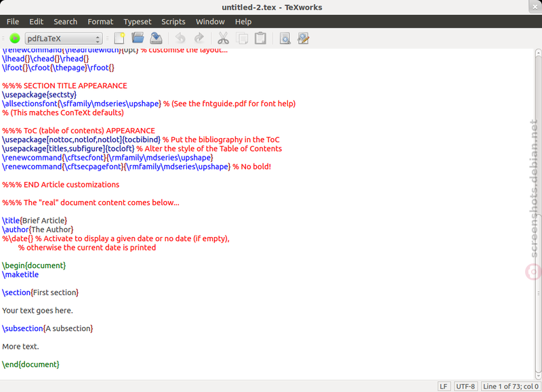Click '%%% END Article customizations' comment
The height and width of the screenshot is (392, 542).
60,185
